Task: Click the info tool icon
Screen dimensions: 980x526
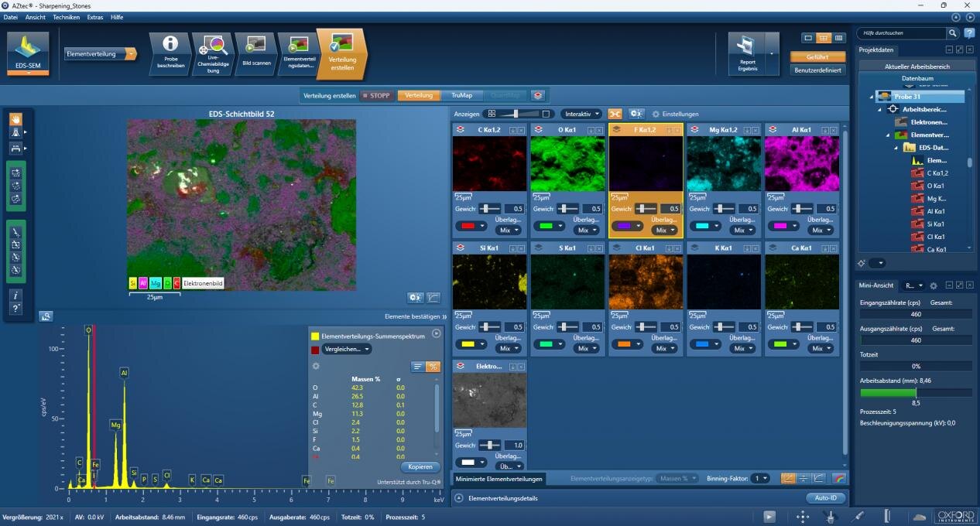Action: click(15, 295)
